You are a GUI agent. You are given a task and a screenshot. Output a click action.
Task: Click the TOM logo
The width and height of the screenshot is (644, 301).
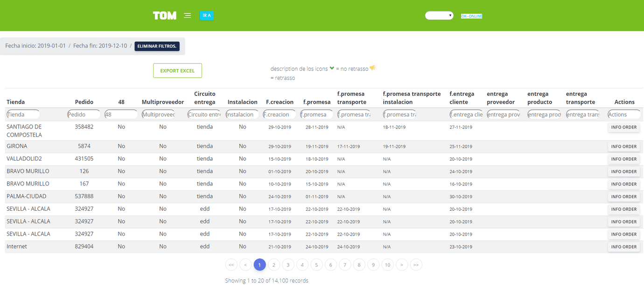click(x=165, y=15)
